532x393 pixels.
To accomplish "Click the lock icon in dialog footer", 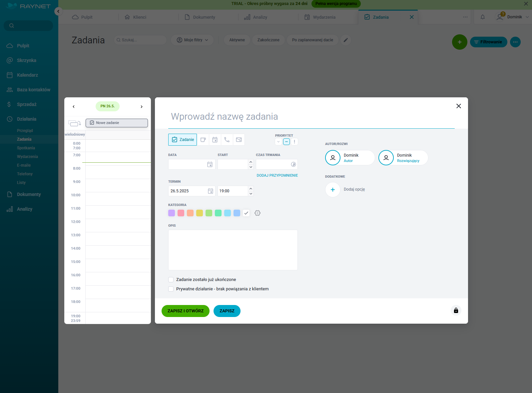I will [x=456, y=310].
